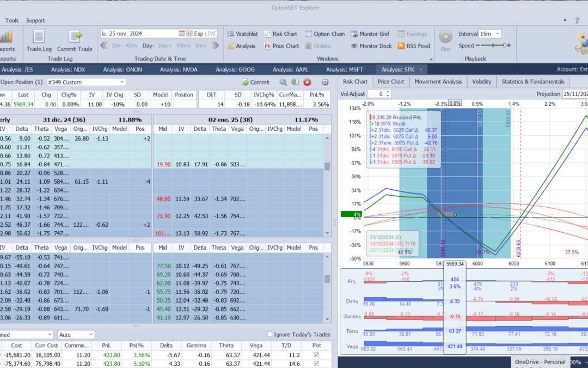Click the trading date input field
Image resolution: width=588 pixels, height=368 pixels.
pyautogui.click(x=139, y=33)
